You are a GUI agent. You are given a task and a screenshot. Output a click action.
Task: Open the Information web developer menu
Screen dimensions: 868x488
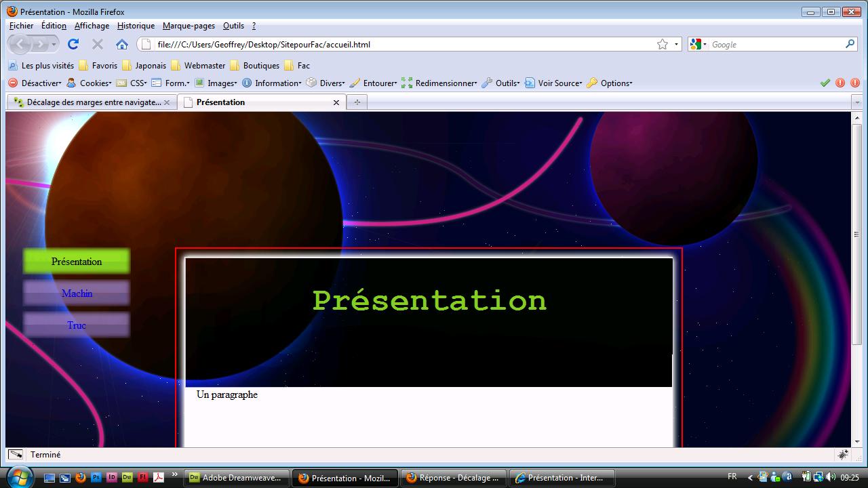[x=272, y=83]
